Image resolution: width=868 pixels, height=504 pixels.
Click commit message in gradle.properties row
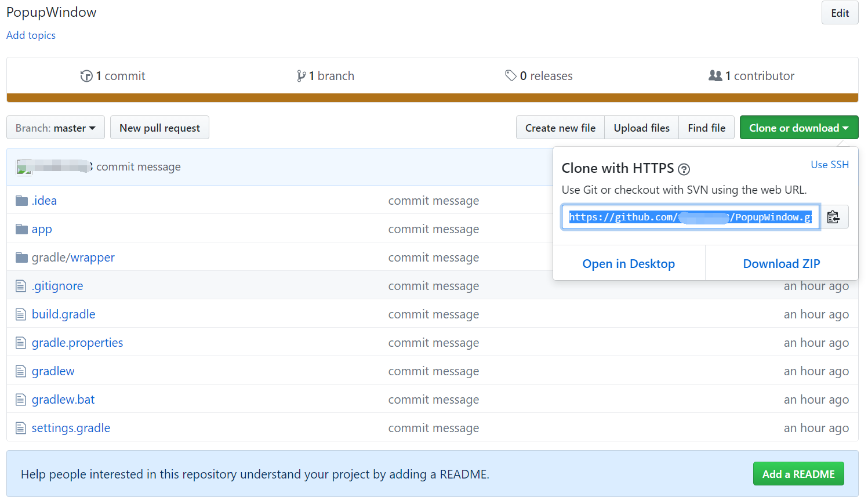click(434, 343)
